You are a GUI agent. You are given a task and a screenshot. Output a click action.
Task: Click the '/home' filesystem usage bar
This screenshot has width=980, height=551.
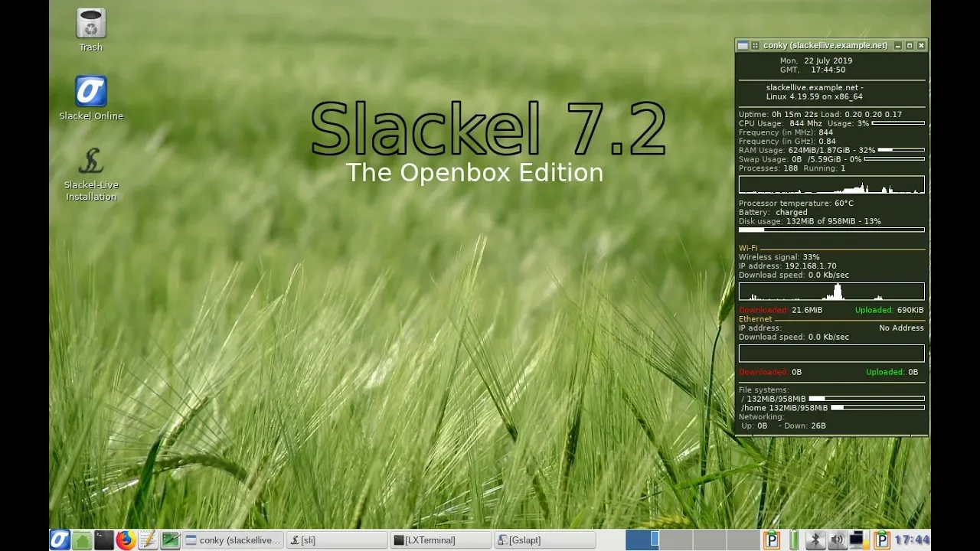pyautogui.click(x=877, y=408)
